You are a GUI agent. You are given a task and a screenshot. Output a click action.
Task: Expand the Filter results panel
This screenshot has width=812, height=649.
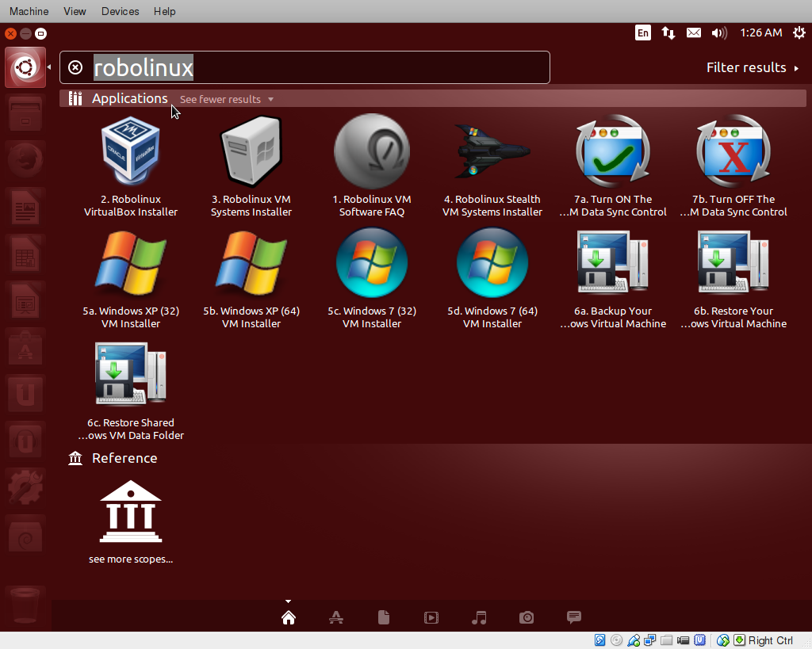coord(753,68)
